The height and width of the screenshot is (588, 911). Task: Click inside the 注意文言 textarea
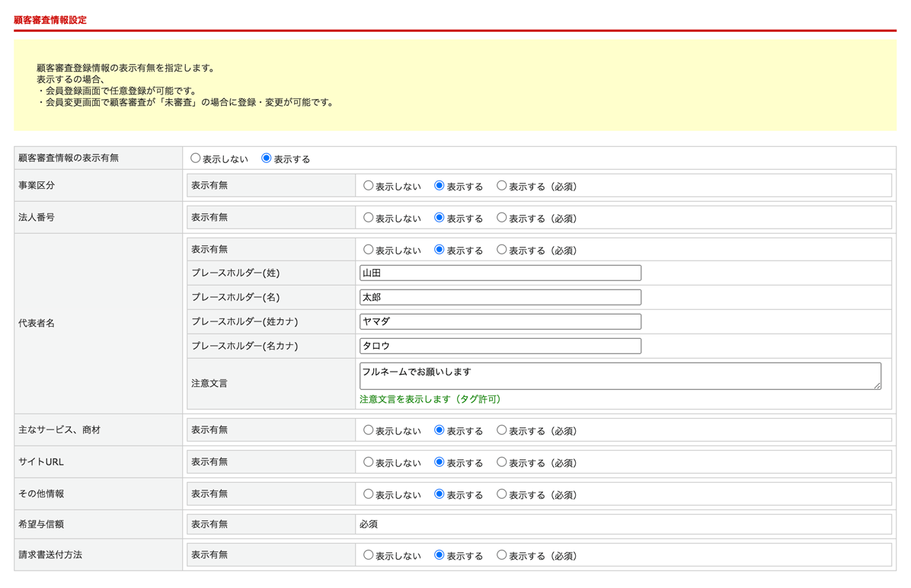619,376
